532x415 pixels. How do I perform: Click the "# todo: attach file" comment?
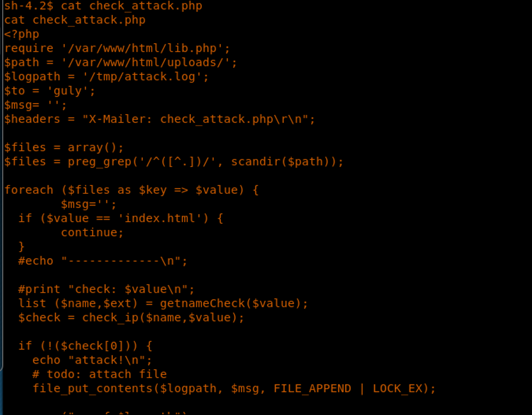[x=99, y=375]
